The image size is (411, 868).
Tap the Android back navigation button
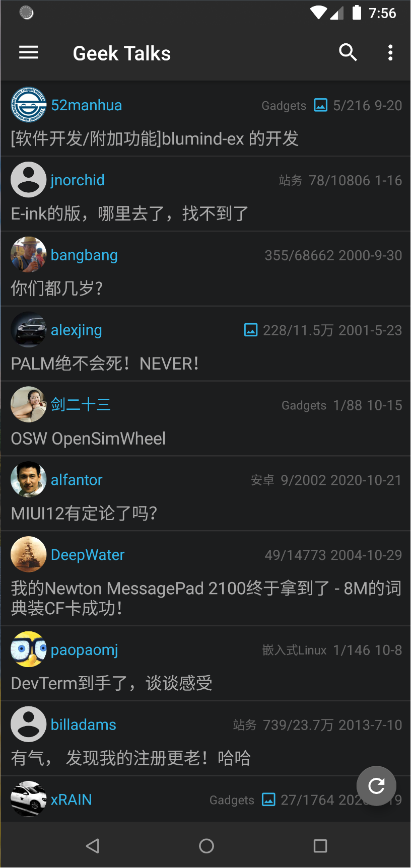[x=92, y=846]
